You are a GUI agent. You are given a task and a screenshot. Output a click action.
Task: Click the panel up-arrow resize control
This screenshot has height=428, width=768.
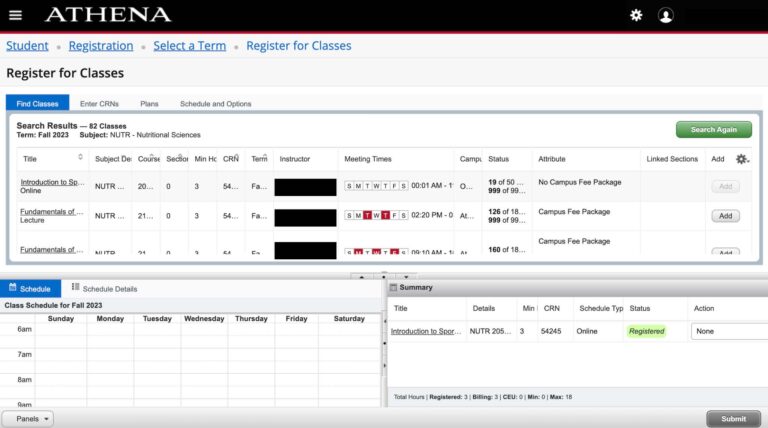(x=361, y=277)
